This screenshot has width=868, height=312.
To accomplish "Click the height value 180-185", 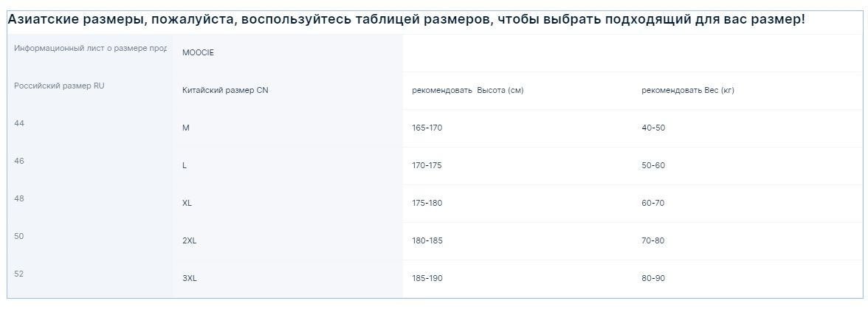I will pos(427,240).
